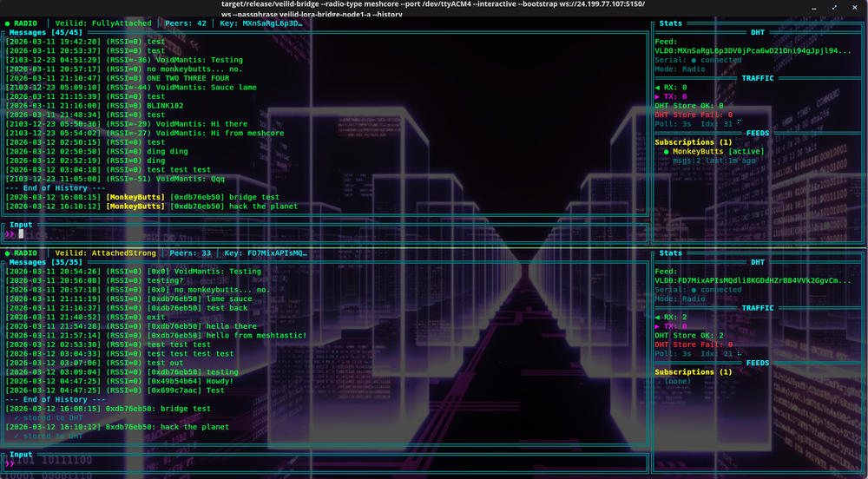Click the RX arrow indicator in top Stats panel
This screenshot has height=479, width=868.
tap(659, 88)
